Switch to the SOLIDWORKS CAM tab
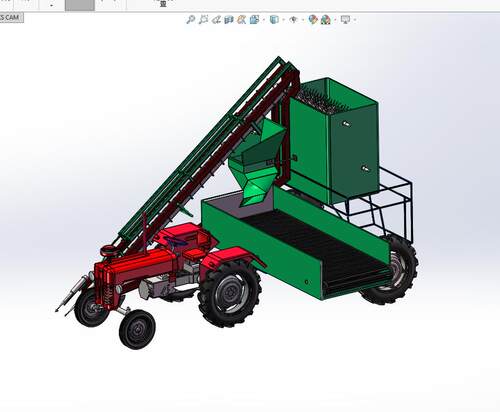This screenshot has width=500, height=412. click(11, 18)
